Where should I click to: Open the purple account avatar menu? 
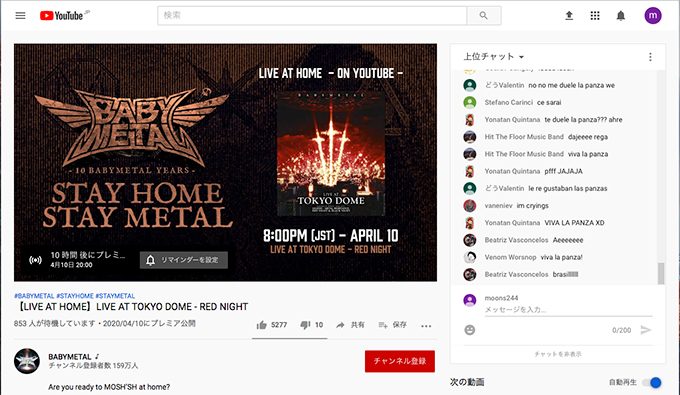coord(653,16)
